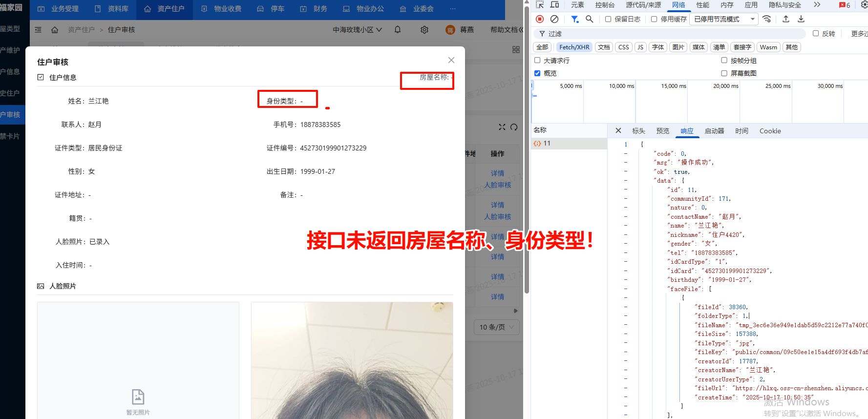Switch to the 控制台 DevTools tab
Screen dimensions: 868x419
[605, 5]
